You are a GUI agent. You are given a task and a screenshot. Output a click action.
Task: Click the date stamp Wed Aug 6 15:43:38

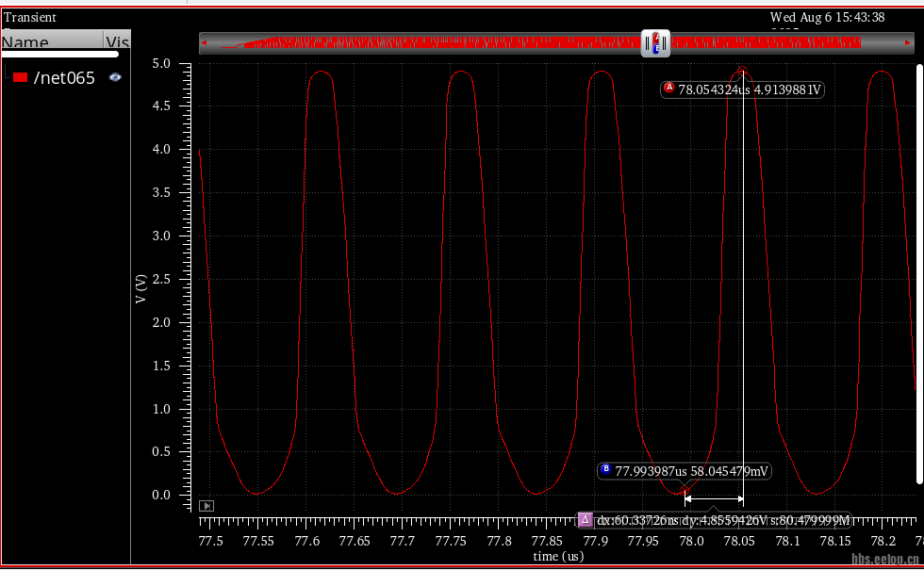coord(827,17)
